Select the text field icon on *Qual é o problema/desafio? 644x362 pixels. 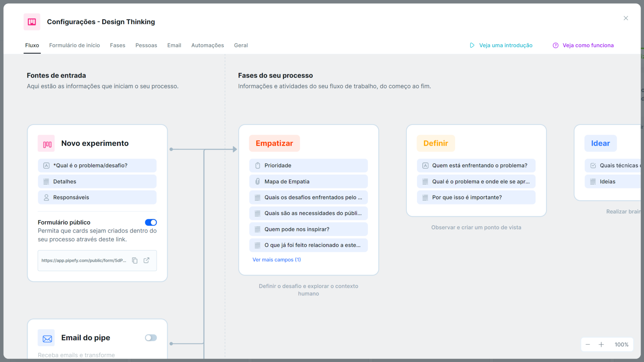coord(46,165)
